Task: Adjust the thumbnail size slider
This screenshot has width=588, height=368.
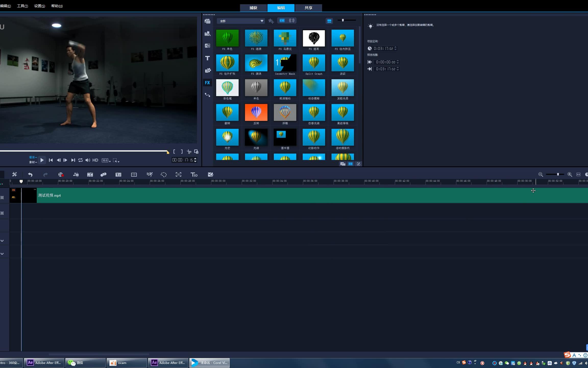Action: [343, 20]
